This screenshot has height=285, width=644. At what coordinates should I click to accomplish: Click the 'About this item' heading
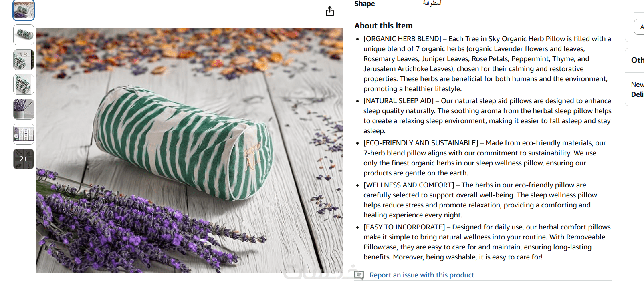tap(384, 26)
